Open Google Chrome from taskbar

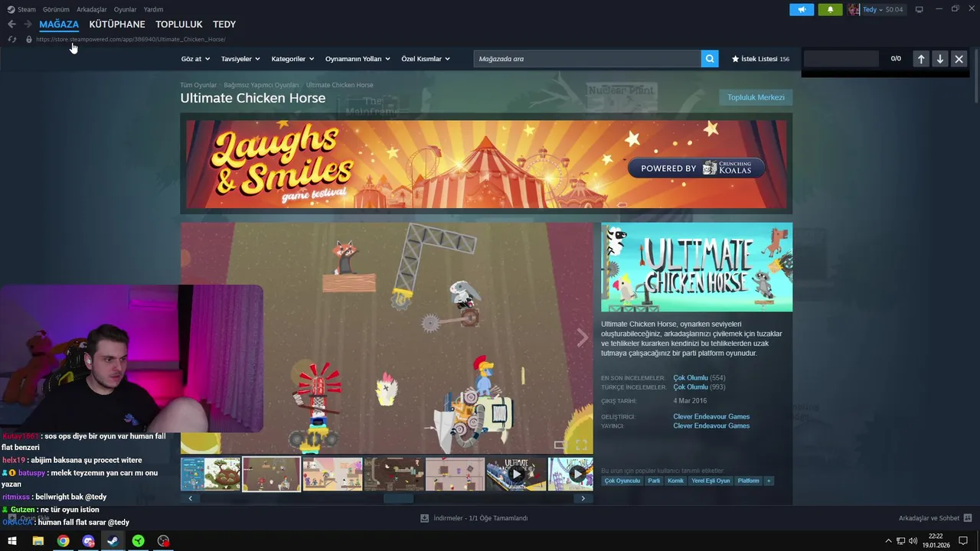pos(63,541)
